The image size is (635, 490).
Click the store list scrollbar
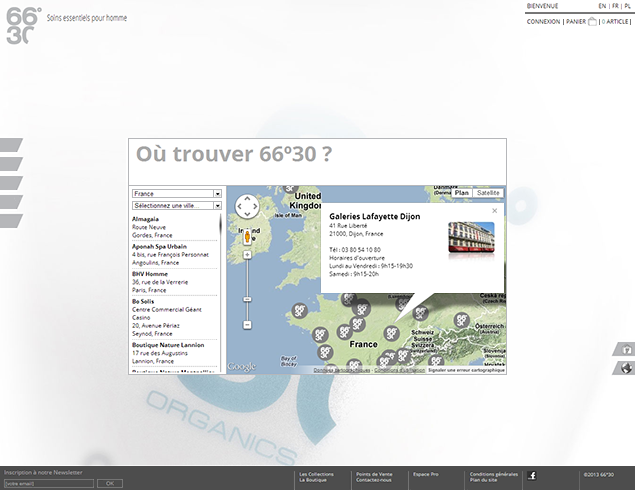click(x=221, y=292)
